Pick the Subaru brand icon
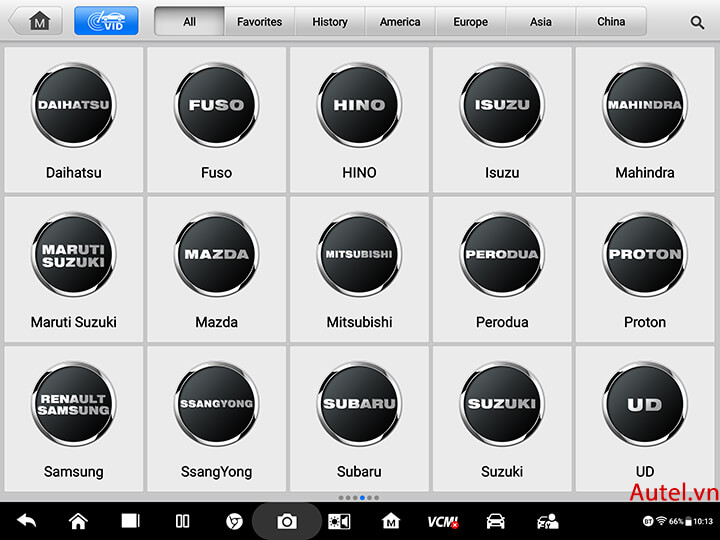 359,404
